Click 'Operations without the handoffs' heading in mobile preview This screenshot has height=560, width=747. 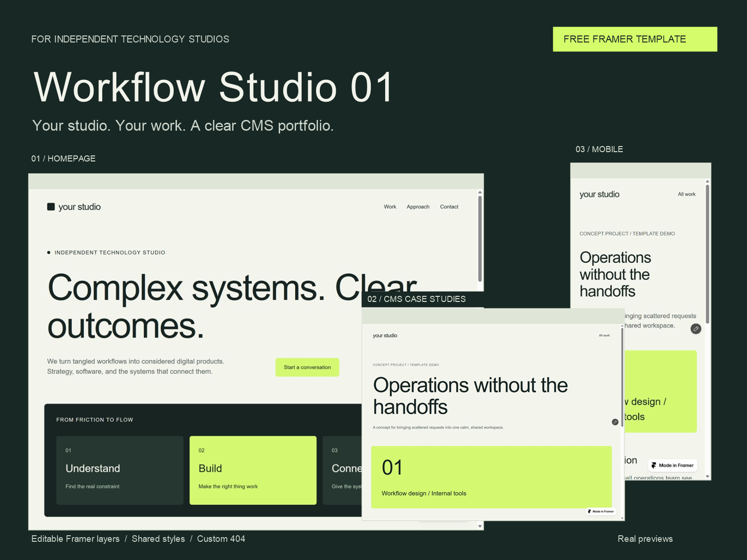615,274
